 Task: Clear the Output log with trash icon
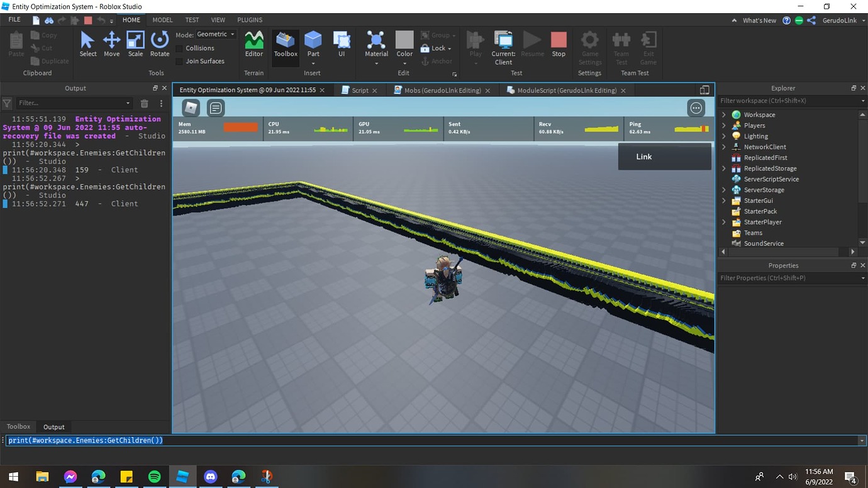[144, 103]
